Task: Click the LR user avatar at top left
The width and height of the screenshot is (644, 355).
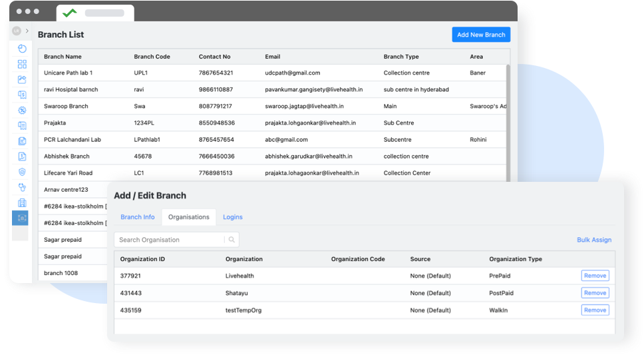Action: 17,31
